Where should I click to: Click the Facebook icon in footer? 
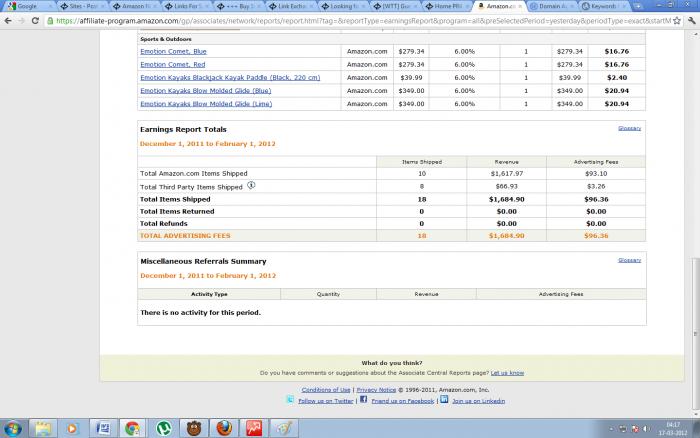tap(363, 399)
